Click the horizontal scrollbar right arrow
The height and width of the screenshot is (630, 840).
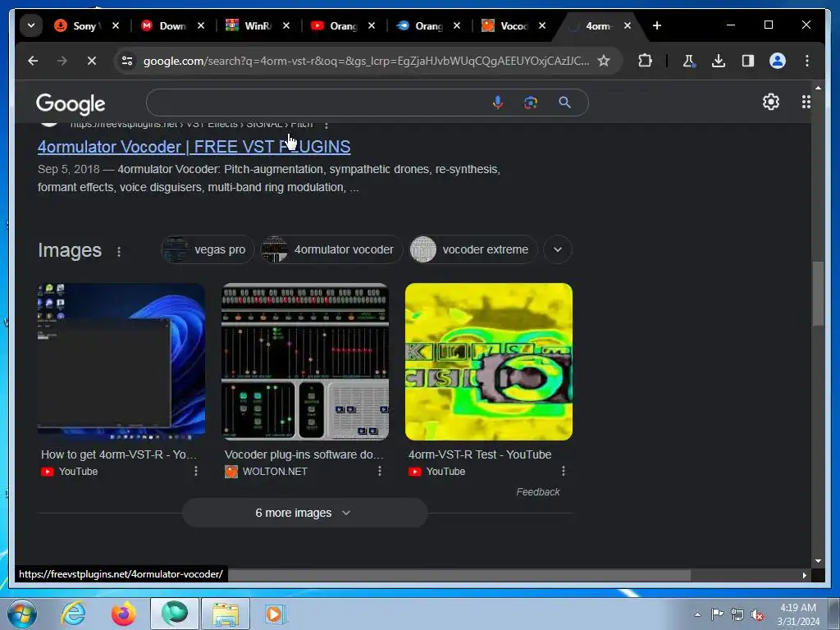pyautogui.click(x=804, y=575)
